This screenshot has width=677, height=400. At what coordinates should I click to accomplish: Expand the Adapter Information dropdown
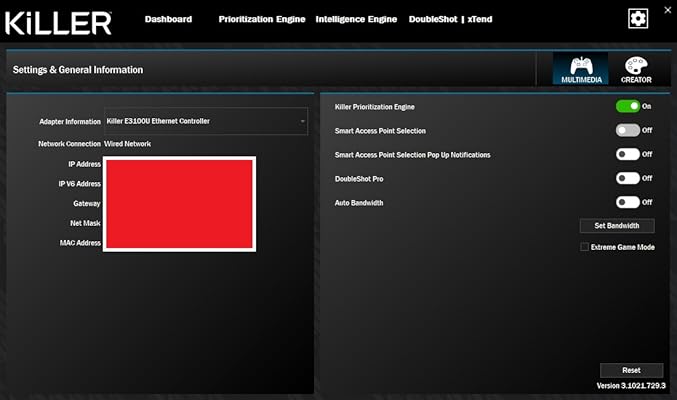coord(303,122)
